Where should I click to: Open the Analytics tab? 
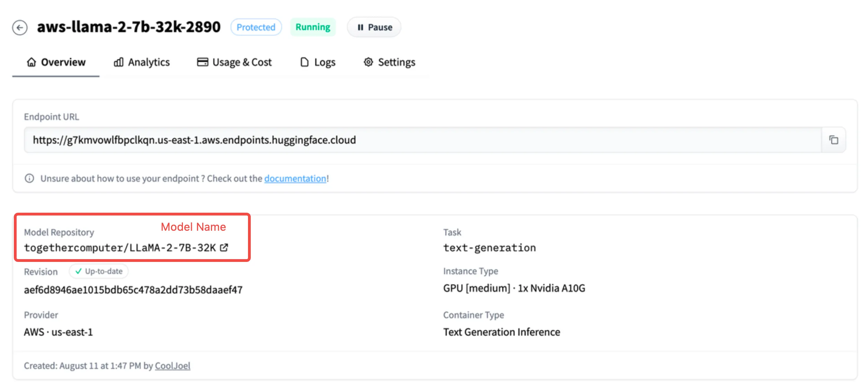[149, 62]
